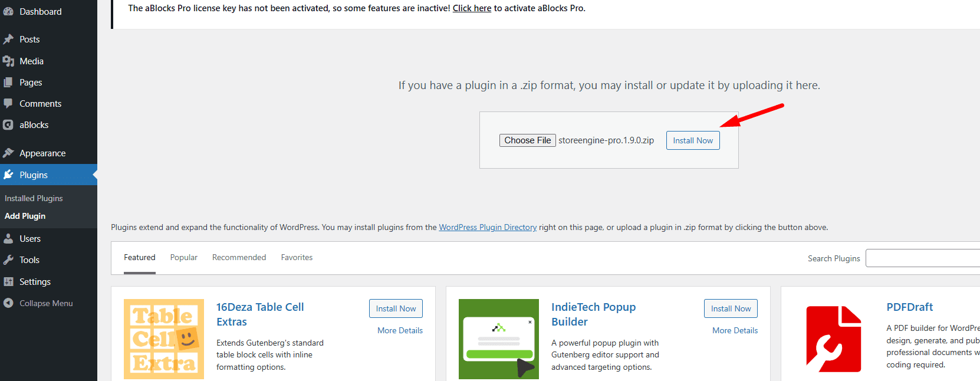
Task: Follow the 'Click here' activation link
Action: [472, 8]
